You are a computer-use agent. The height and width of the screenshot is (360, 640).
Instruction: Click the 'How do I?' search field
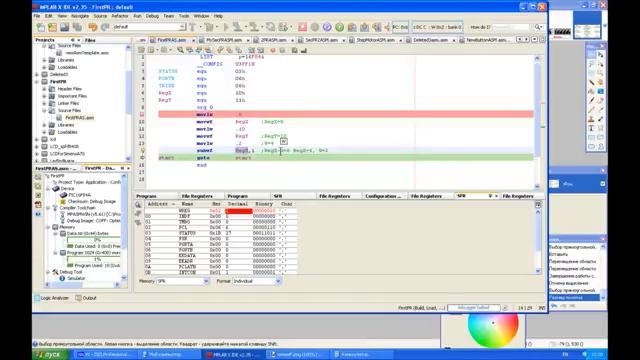[511, 27]
